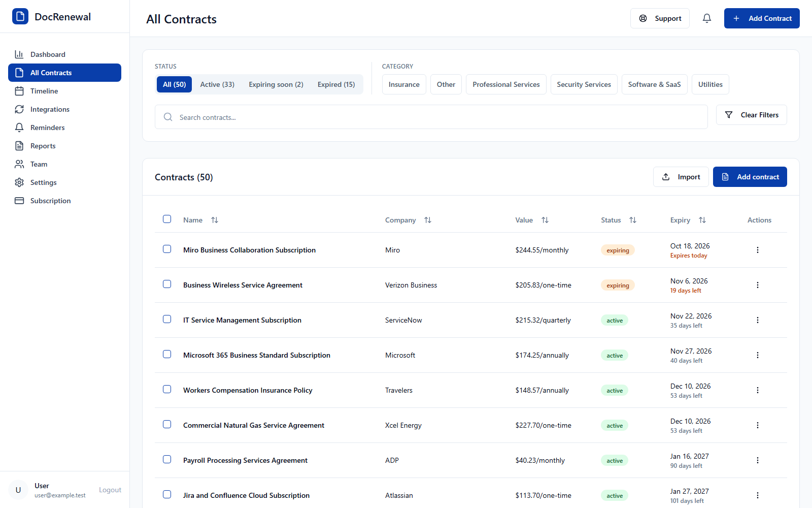Open Integrations in the sidebar
Screen dimensions: 812x508
(64, 109)
